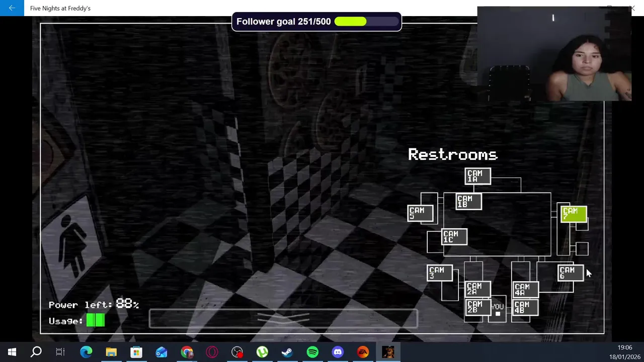This screenshot has height=362, width=644.
Task: Click the Follower goal 251/500 text
Action: [284, 22]
